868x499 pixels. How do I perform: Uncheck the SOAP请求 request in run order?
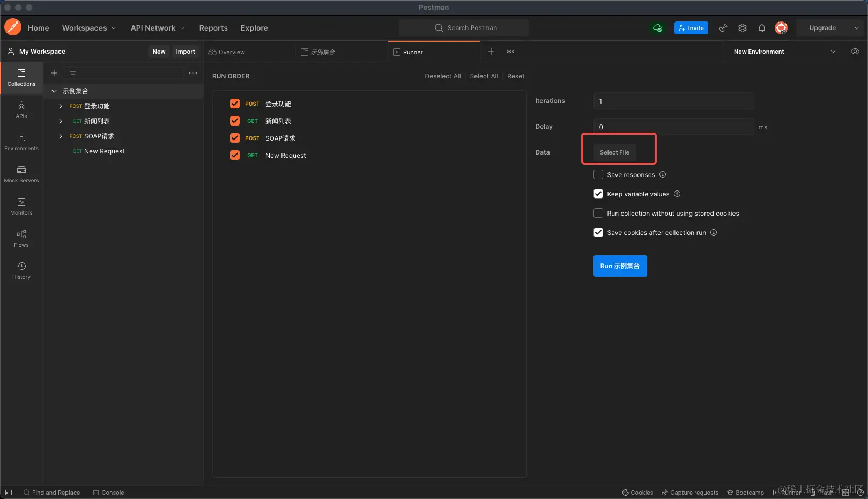235,138
